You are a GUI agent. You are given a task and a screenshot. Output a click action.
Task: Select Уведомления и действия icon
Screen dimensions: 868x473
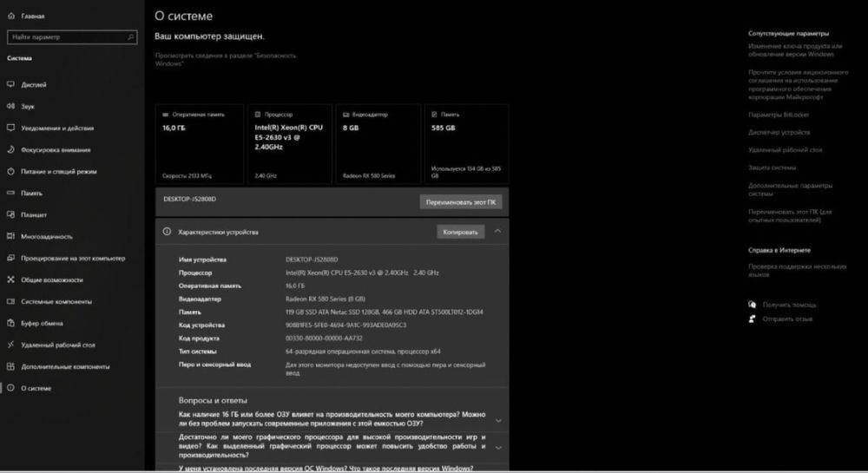(10, 128)
